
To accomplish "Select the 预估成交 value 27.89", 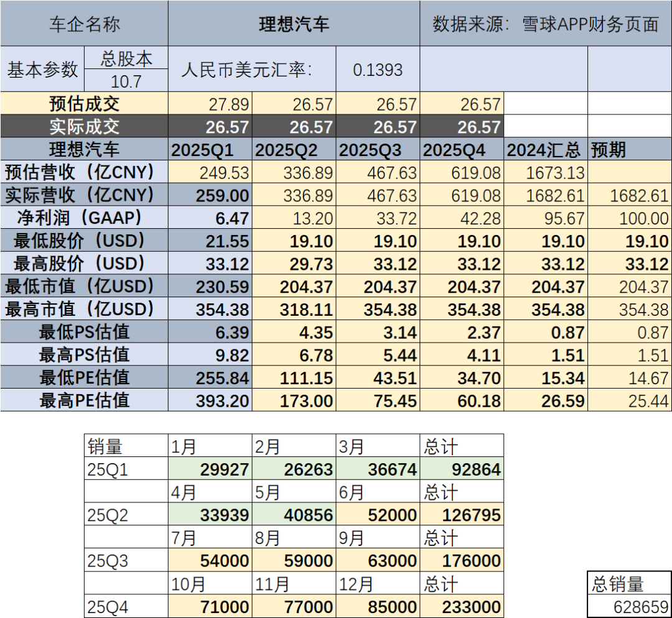I will click(210, 103).
